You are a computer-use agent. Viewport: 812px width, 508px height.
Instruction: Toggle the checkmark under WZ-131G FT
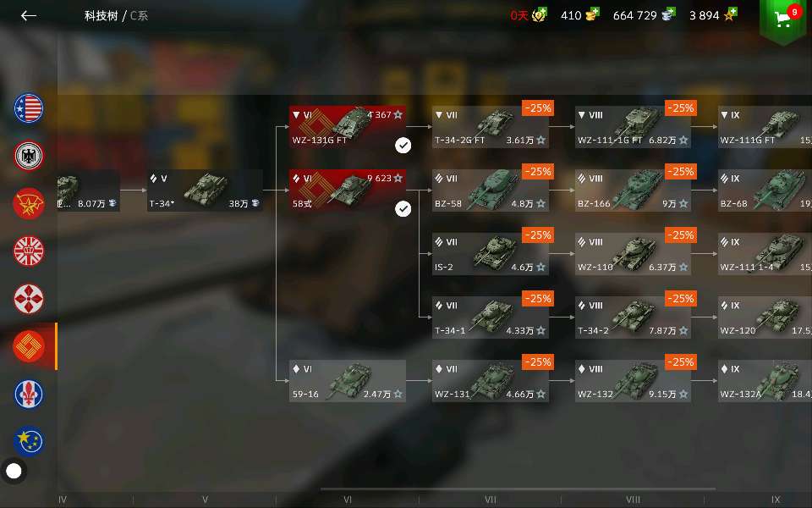click(x=403, y=146)
